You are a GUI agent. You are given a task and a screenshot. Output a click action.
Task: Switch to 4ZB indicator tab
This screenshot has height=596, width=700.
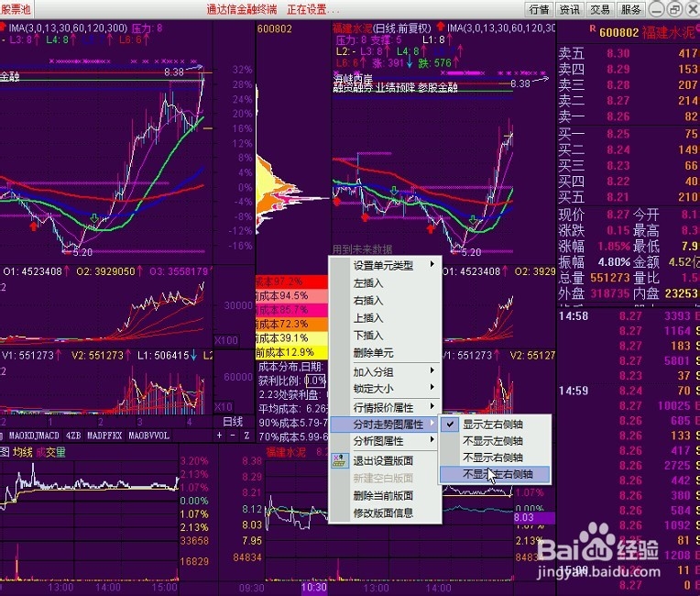coord(73,436)
